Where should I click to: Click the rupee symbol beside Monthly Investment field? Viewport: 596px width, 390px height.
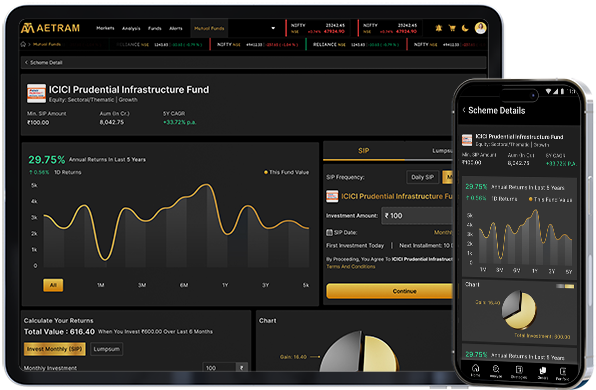pyautogui.click(x=242, y=368)
